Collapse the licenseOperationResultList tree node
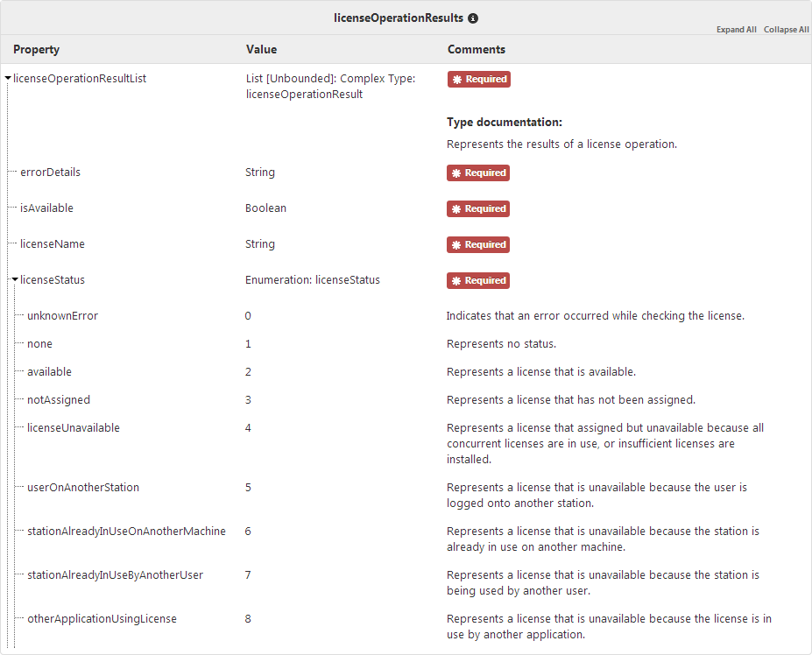 8,79
